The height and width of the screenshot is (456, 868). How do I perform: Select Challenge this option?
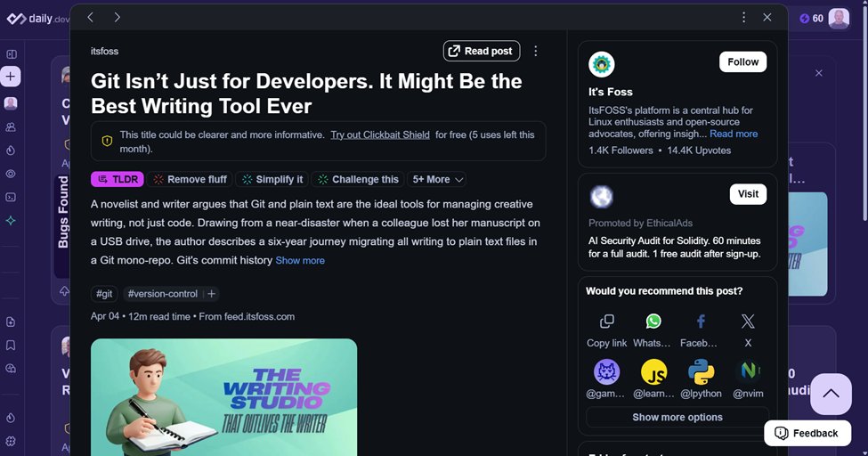tap(358, 179)
